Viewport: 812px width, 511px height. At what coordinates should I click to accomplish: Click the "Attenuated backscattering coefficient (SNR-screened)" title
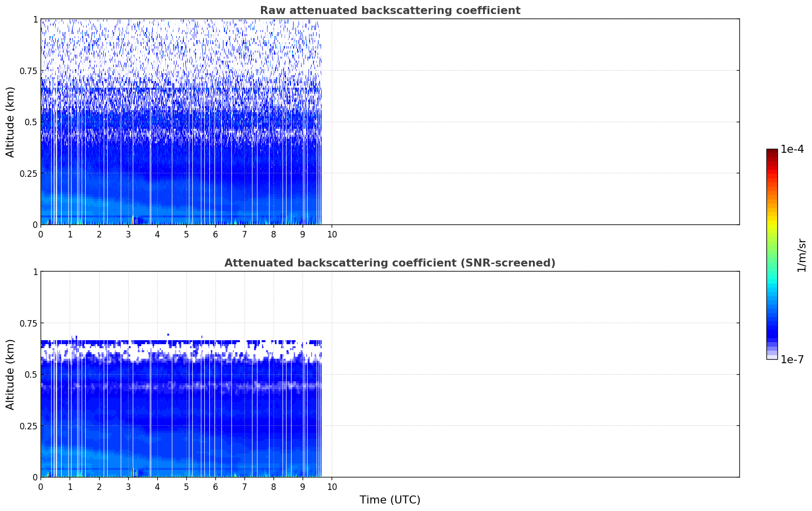390,263
